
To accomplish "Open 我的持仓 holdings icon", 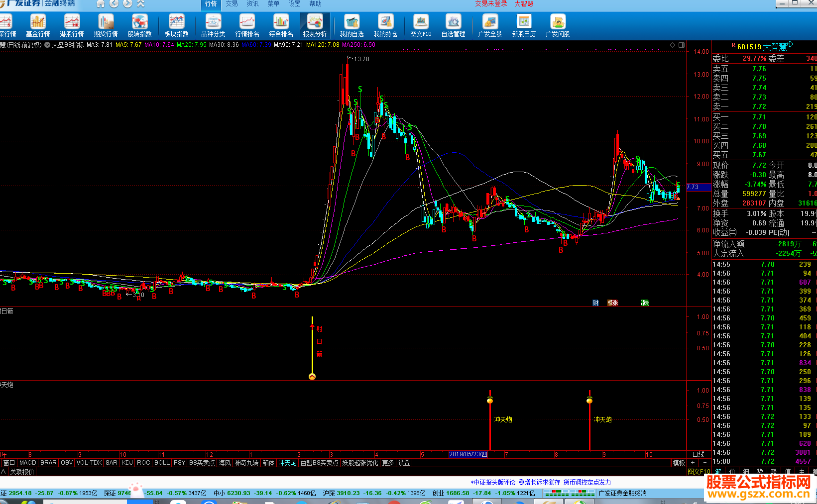I will pyautogui.click(x=385, y=25).
